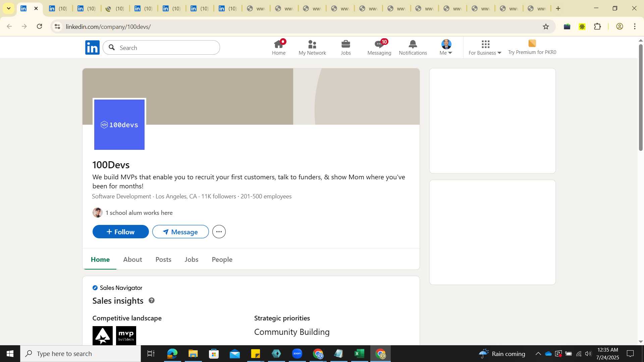The height and width of the screenshot is (362, 644).
Task: Click the scrollbar down arrow
Action: 641,342
